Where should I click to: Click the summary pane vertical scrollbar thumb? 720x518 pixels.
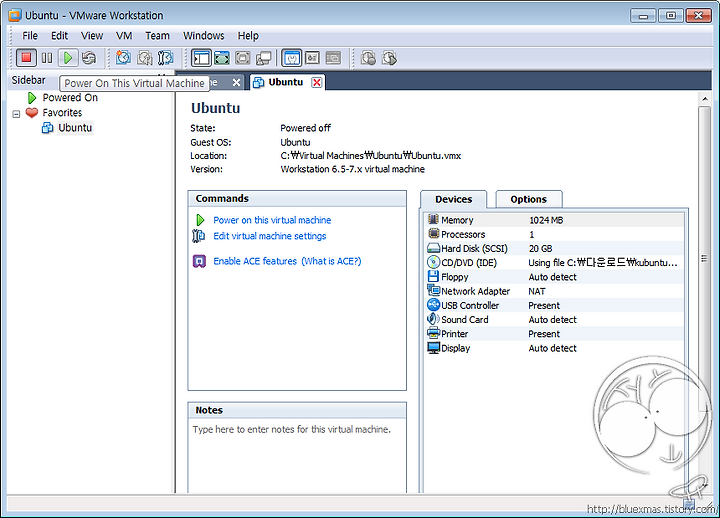pyautogui.click(x=704, y=259)
